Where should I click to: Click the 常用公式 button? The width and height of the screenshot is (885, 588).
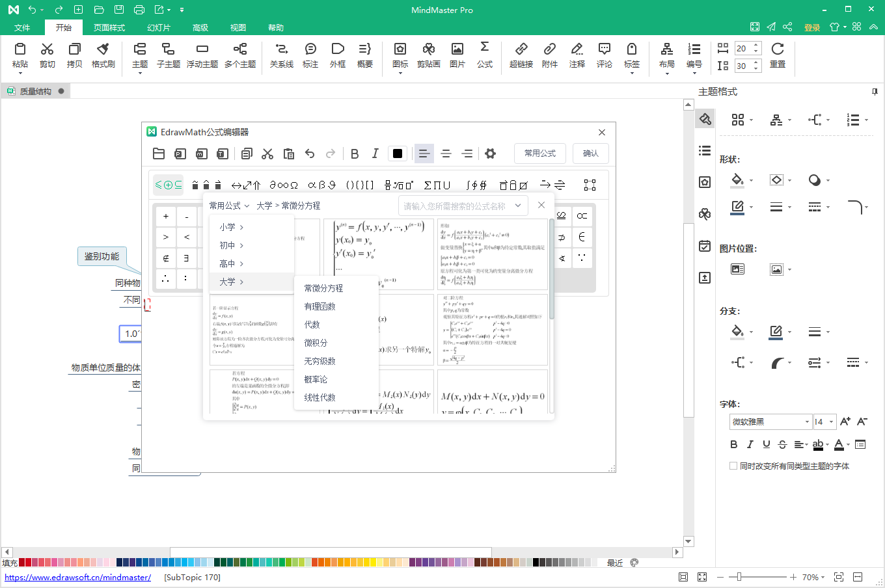pos(540,154)
